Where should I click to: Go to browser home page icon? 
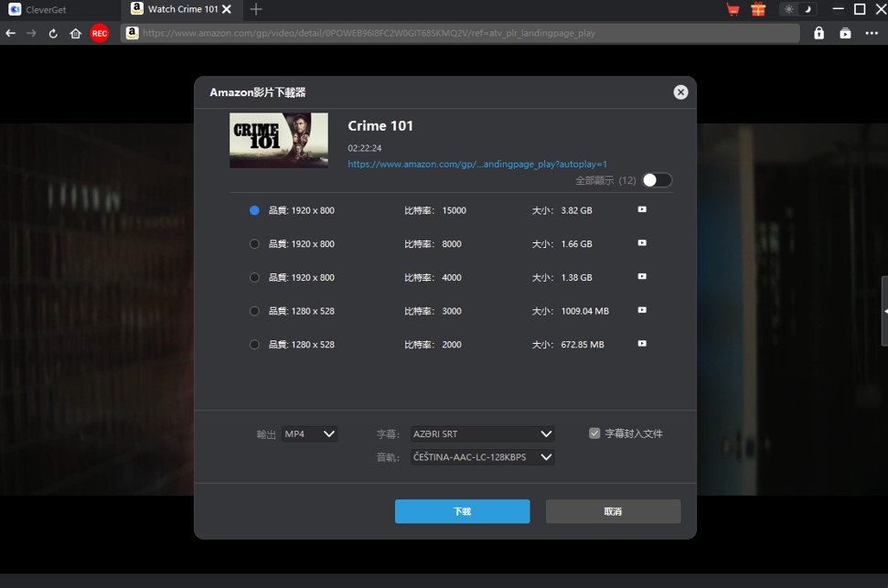click(76, 34)
